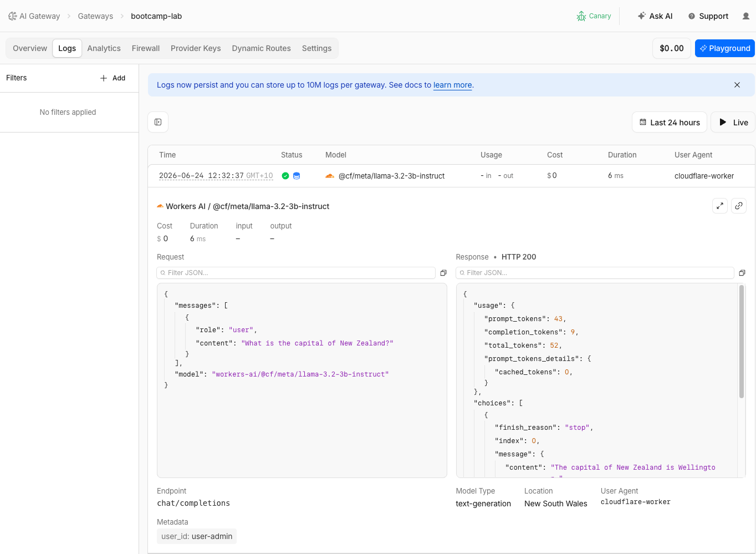Click the cloudflare-worker cell in log row
This screenshot has width=756, height=554.
point(704,176)
